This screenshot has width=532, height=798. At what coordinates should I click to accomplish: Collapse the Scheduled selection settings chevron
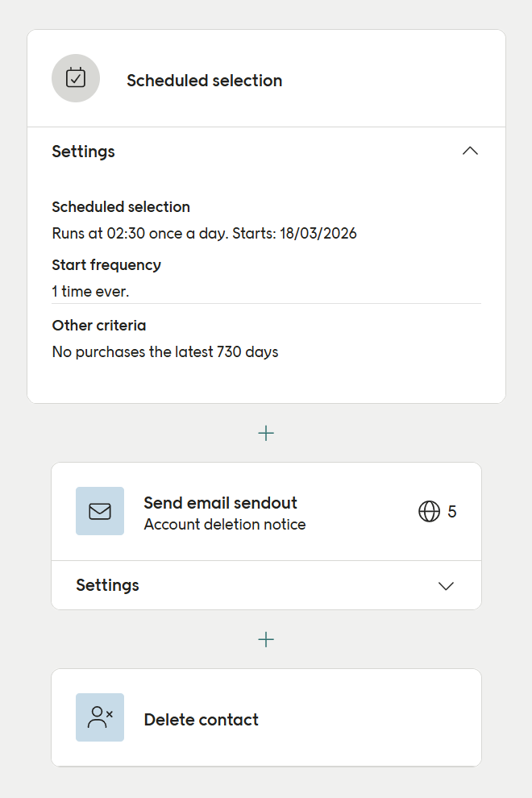[x=470, y=151]
